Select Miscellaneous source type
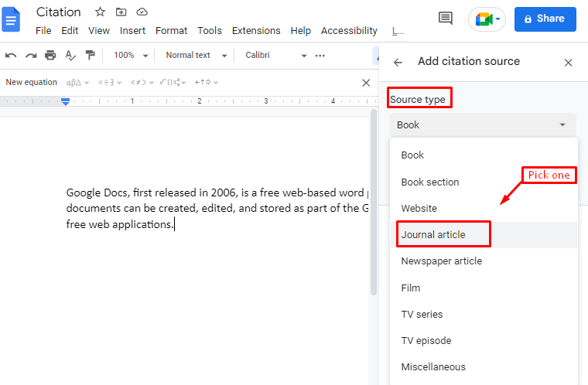 484,367
